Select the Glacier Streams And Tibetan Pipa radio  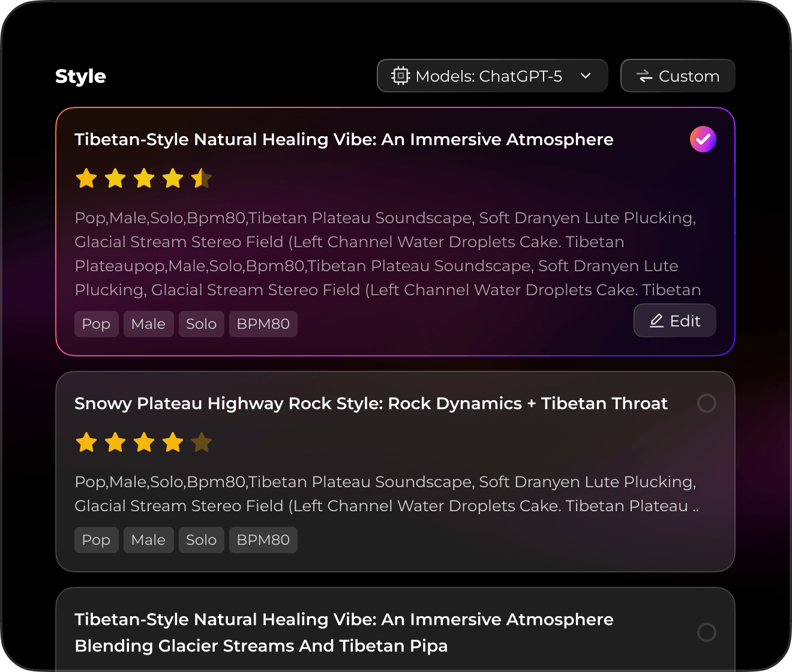(x=706, y=632)
